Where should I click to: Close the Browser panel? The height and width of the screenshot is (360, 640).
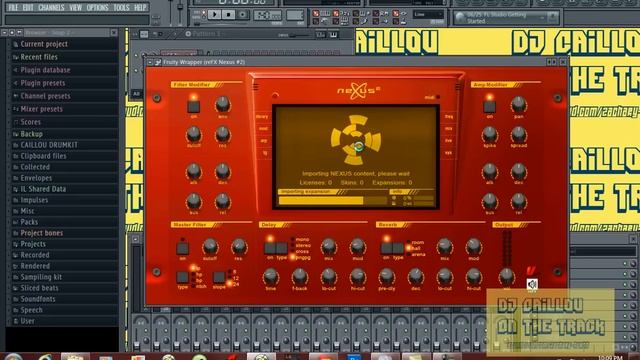click(x=114, y=33)
